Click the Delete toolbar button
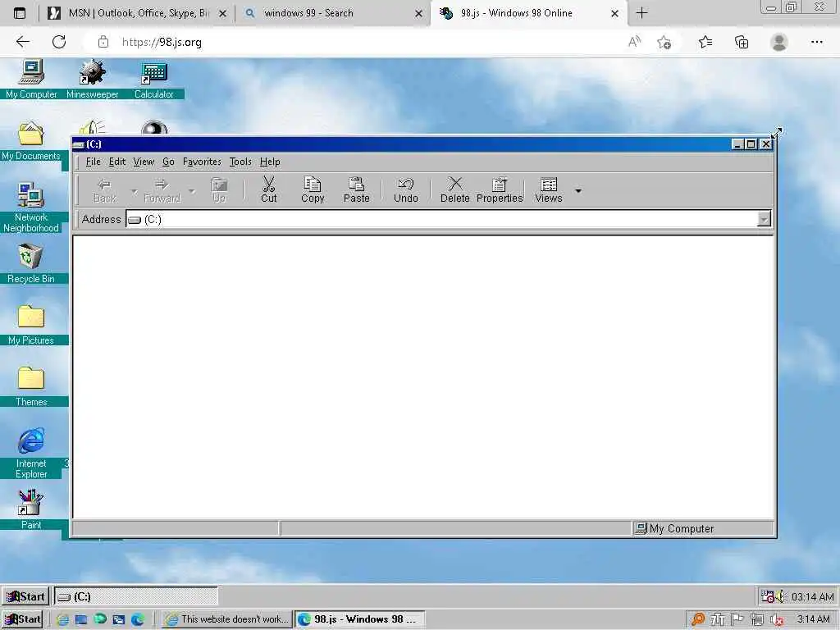The height and width of the screenshot is (630, 840). coord(454,190)
